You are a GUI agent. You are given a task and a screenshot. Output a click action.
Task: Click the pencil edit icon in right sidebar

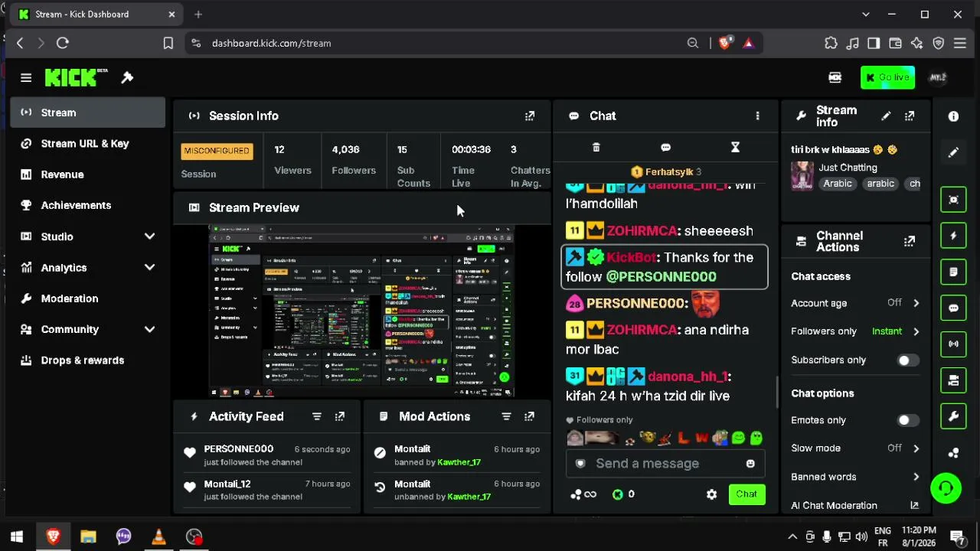tap(953, 152)
